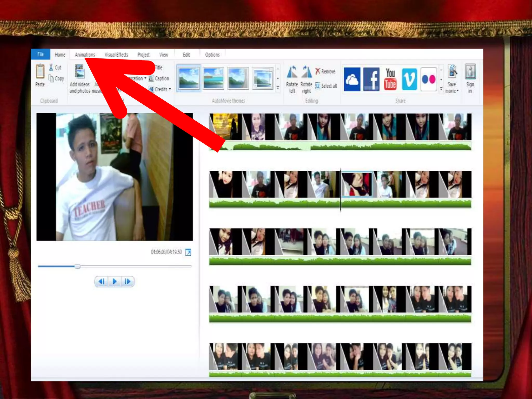The width and height of the screenshot is (532, 399).
Task: Upload movie to OneDrive cloud
Action: (352, 79)
